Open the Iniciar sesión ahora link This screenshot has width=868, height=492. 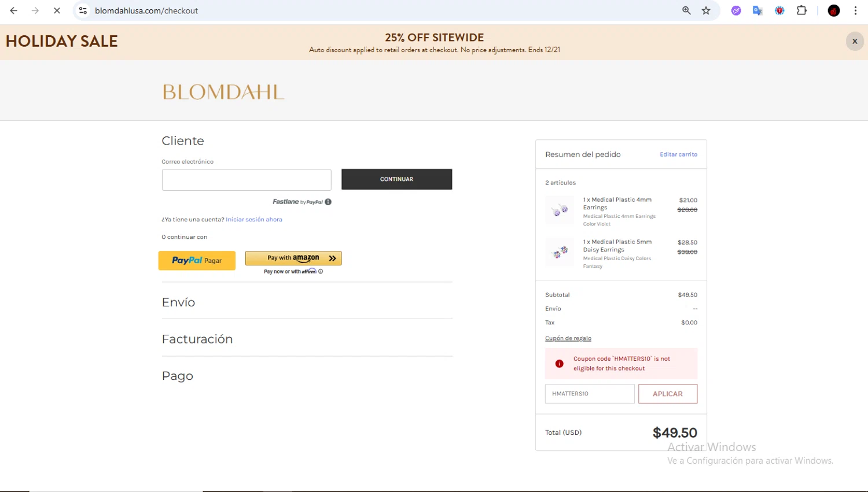tap(254, 220)
